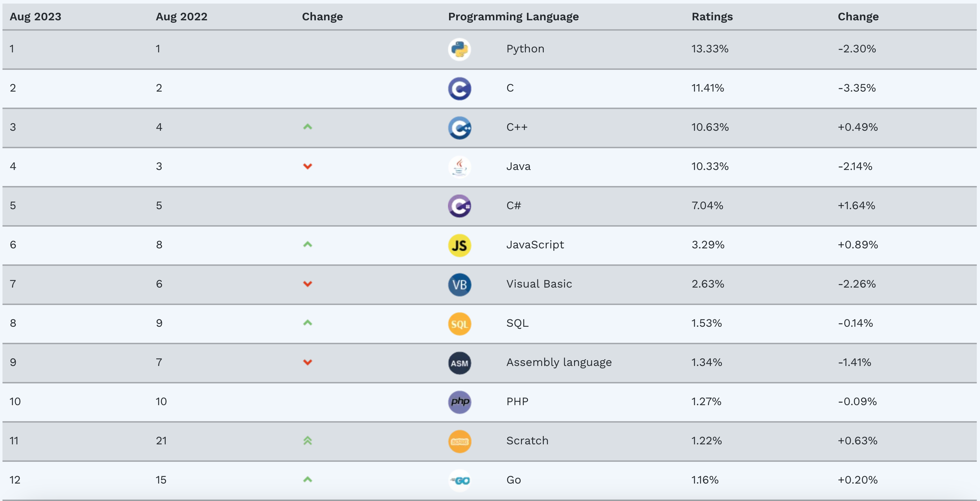Click the Ratings column header
This screenshot has height=501, width=980.
click(x=712, y=17)
